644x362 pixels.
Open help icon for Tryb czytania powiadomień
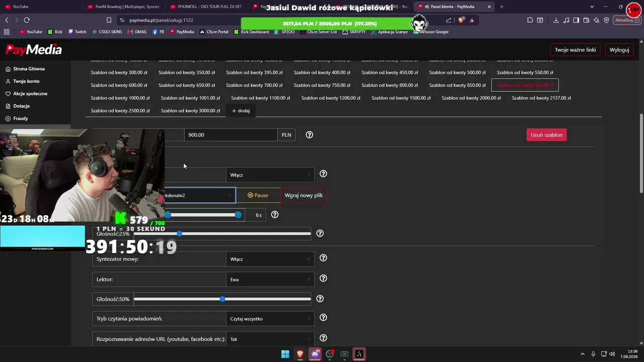324,318
